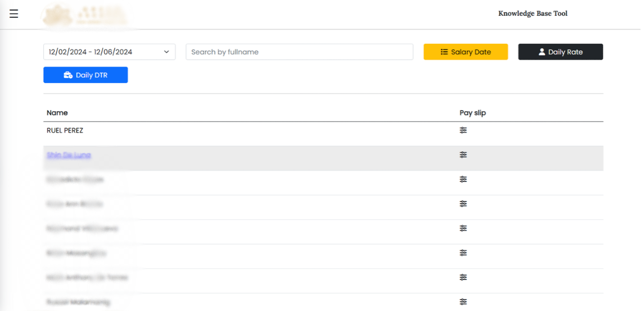This screenshot has width=644, height=311.
Task: Click the Knowledge Base Tool header link
Action: [x=533, y=14]
